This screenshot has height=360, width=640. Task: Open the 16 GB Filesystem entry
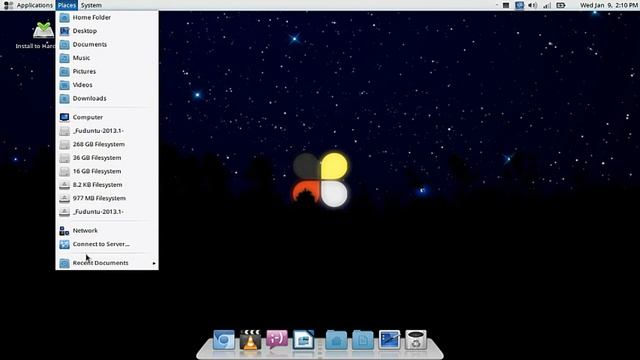tap(107, 171)
